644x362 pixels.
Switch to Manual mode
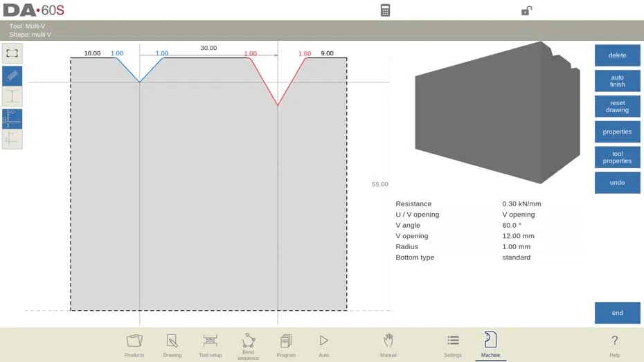coord(388,345)
